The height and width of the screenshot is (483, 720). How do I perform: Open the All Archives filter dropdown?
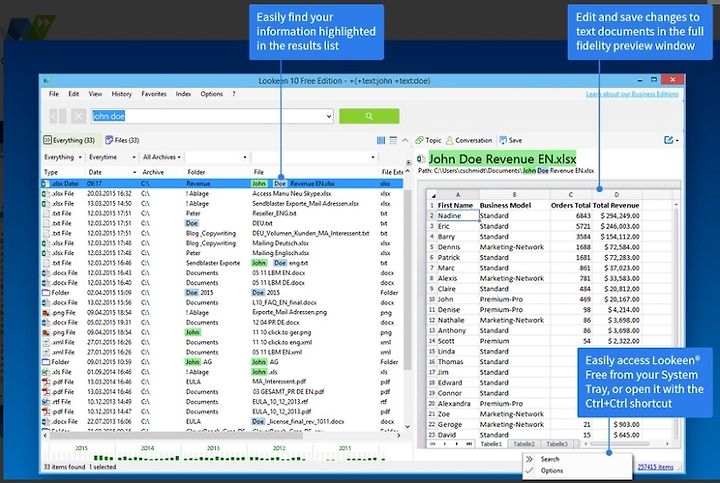coord(179,157)
